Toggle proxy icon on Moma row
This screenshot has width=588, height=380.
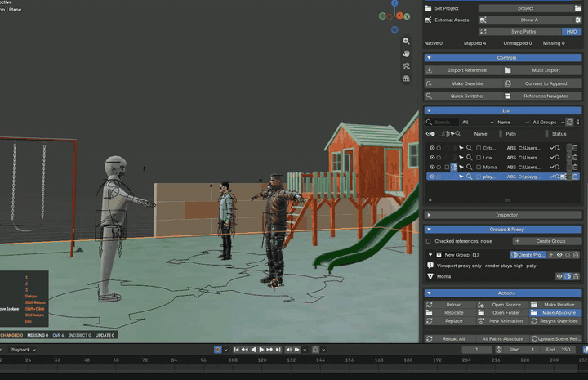(x=454, y=167)
